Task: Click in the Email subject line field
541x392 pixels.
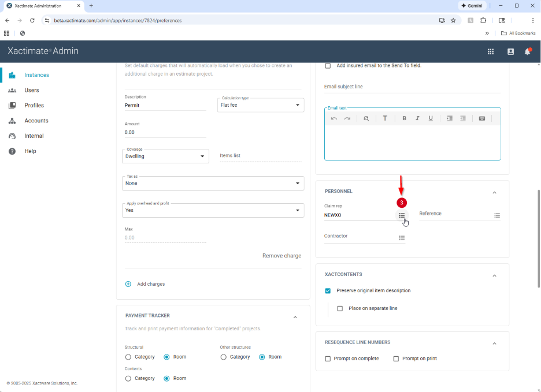Action: click(x=412, y=87)
